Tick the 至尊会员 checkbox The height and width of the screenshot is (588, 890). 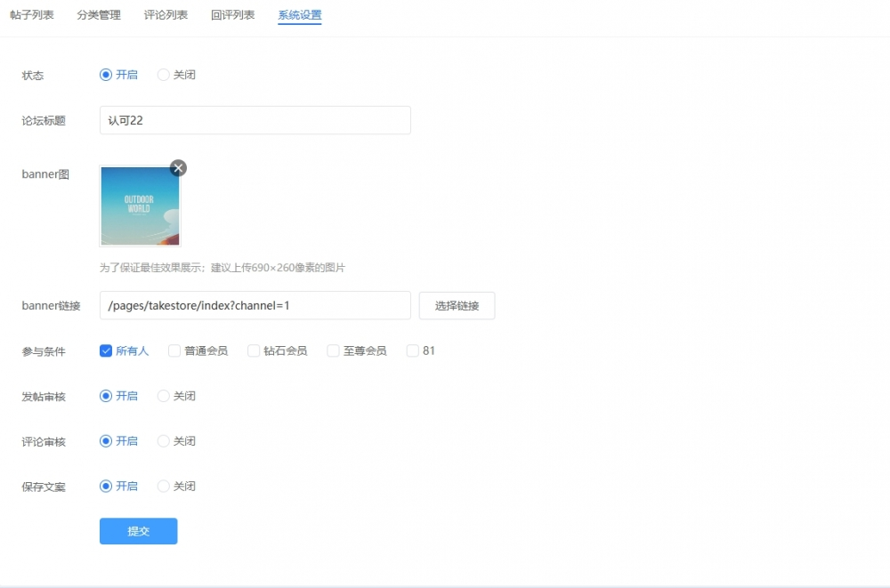click(x=333, y=350)
